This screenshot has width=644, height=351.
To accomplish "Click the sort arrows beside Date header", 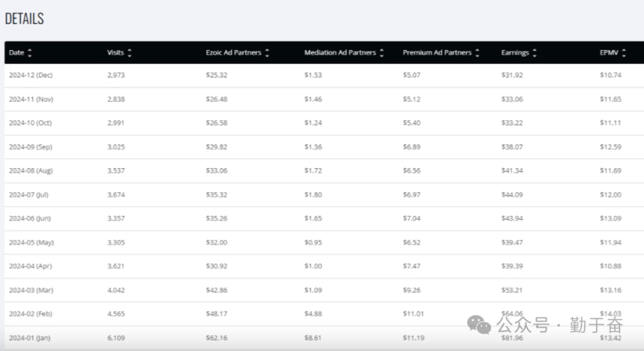I will click(x=30, y=53).
